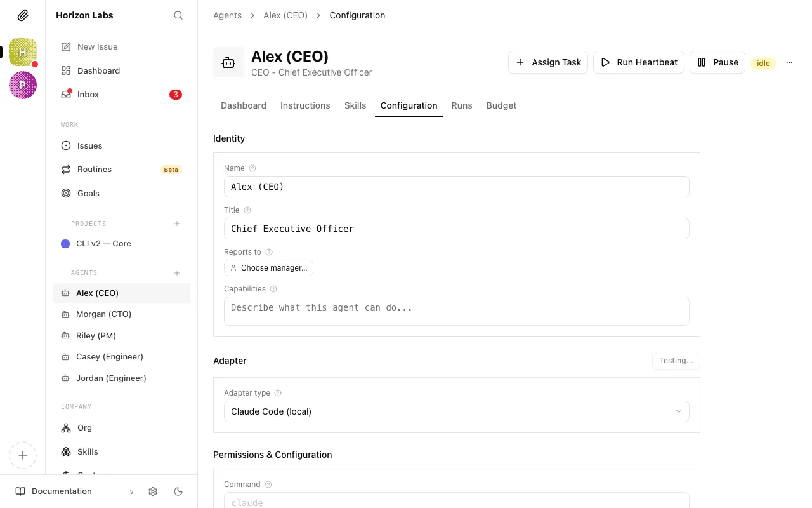Viewport: 812px width, 508px height.
Task: Toggle dark mode with the moon icon
Action: coord(178,491)
